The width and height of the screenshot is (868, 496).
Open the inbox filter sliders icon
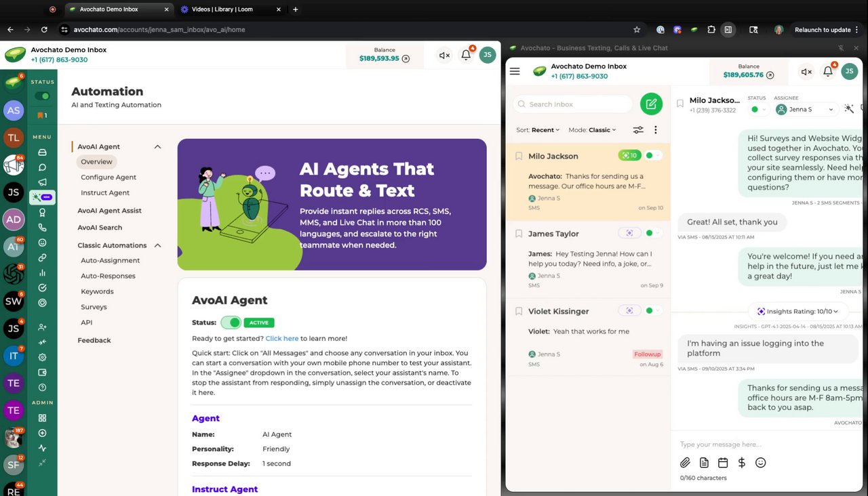pyautogui.click(x=638, y=130)
